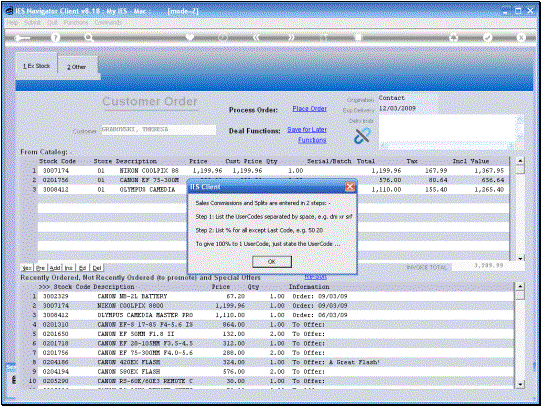Open the Help menu

click(12, 22)
